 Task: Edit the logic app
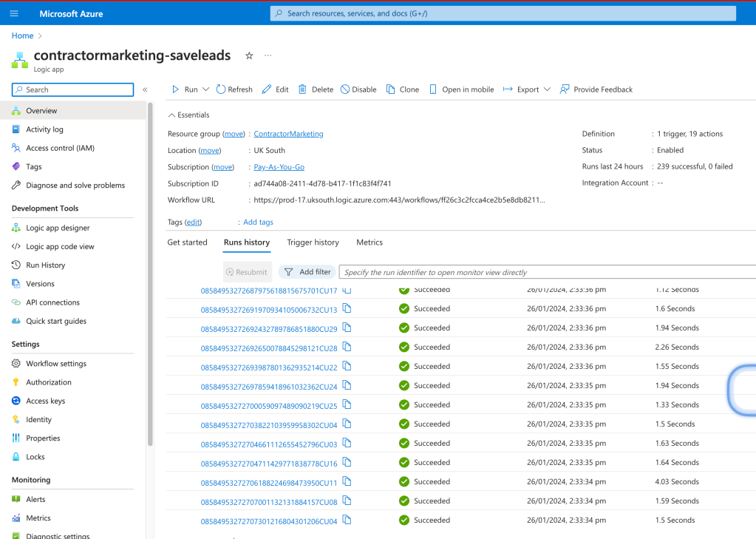click(x=276, y=89)
